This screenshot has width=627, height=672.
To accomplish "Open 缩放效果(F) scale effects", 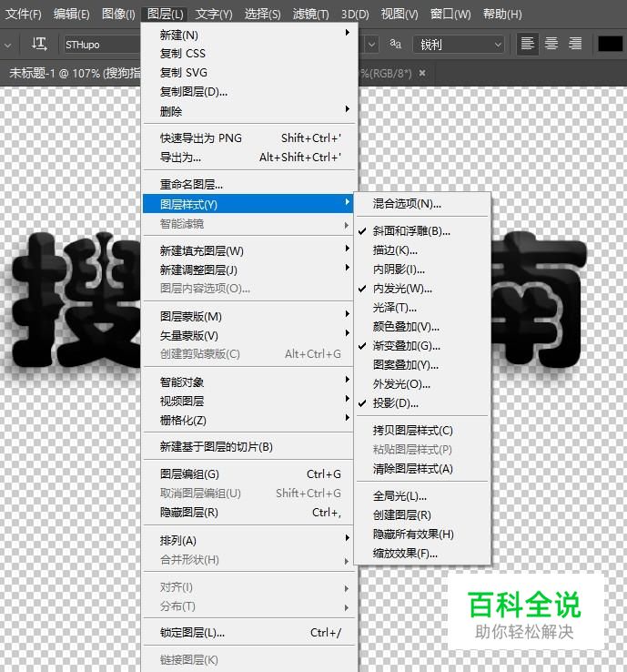I will pos(422,554).
